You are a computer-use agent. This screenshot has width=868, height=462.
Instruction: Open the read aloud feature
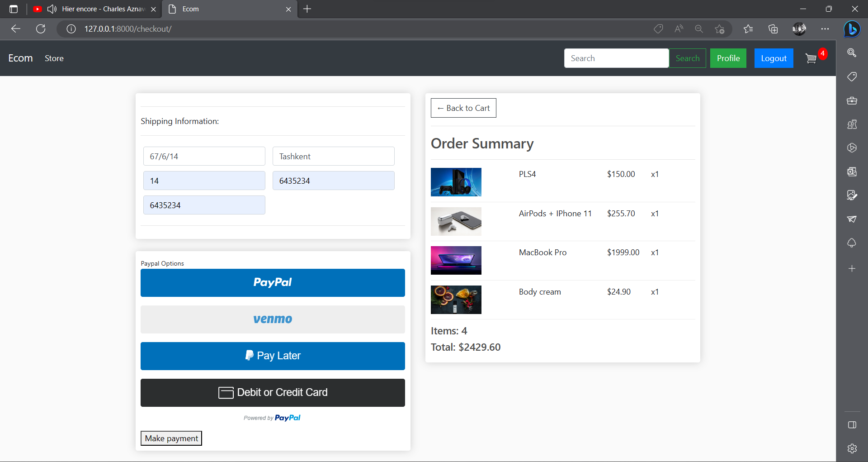679,29
